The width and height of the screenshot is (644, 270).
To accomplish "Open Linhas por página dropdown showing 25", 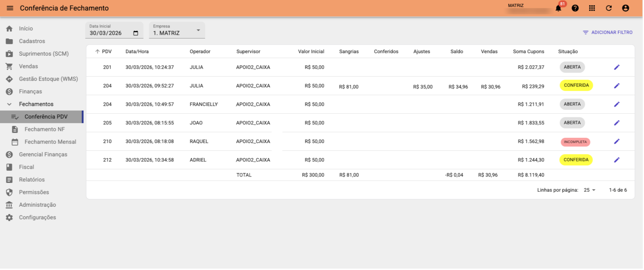I will (590, 190).
